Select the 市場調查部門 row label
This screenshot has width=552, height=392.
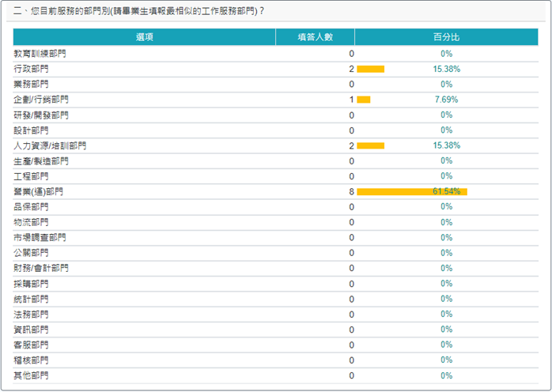pos(40,237)
